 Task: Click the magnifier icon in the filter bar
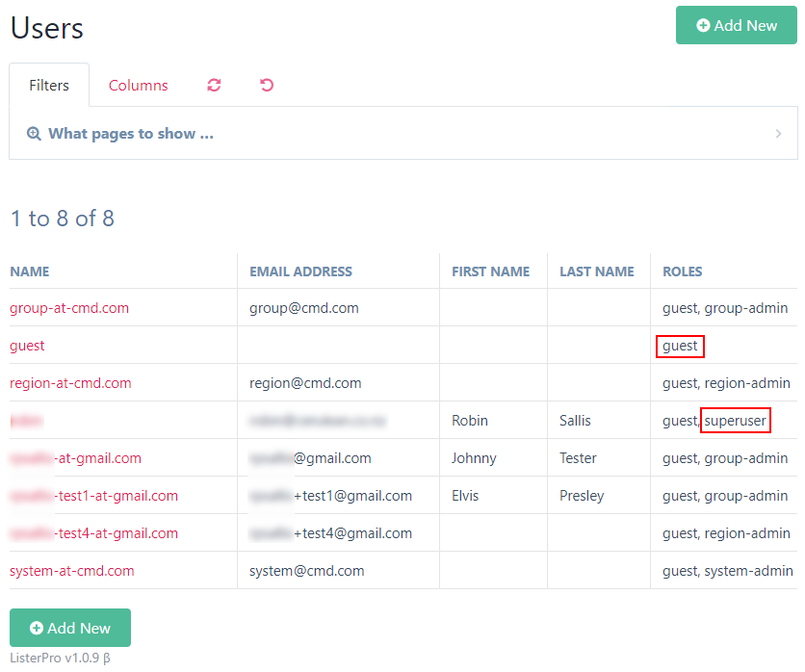pos(34,133)
